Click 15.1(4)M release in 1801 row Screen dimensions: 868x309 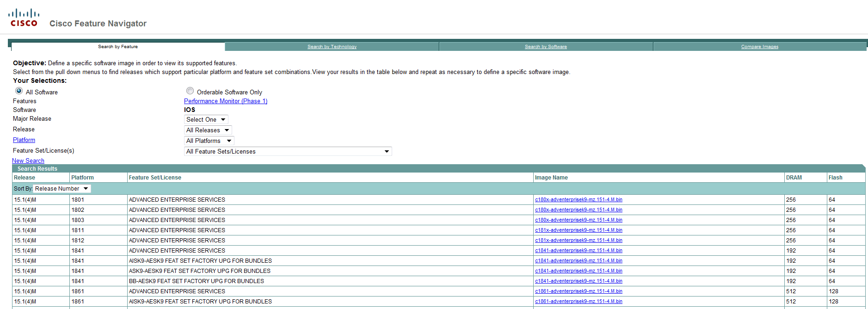25,200
